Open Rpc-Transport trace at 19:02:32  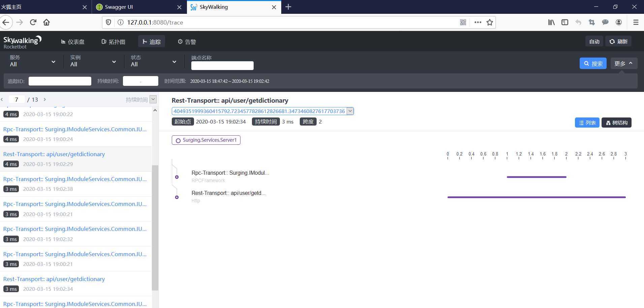76,234
